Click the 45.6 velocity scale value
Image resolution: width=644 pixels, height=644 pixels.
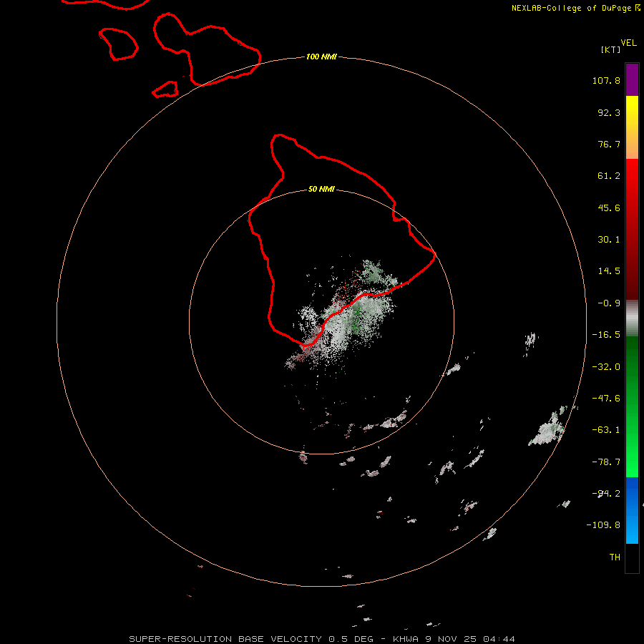pyautogui.click(x=609, y=208)
